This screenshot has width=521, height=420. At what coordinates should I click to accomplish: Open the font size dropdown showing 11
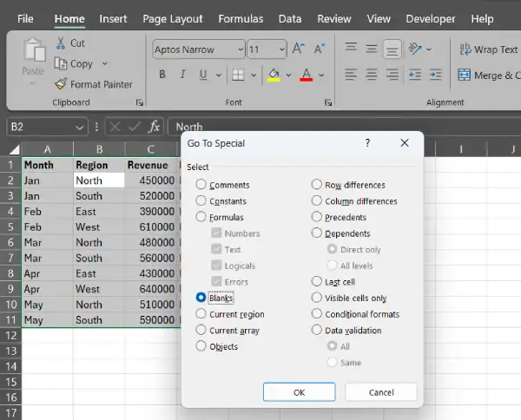pyautogui.click(x=281, y=49)
